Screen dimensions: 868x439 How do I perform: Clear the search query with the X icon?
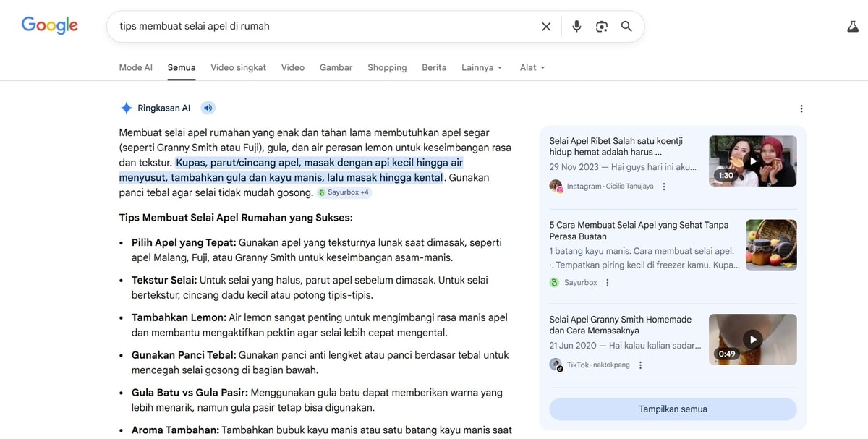[546, 26]
